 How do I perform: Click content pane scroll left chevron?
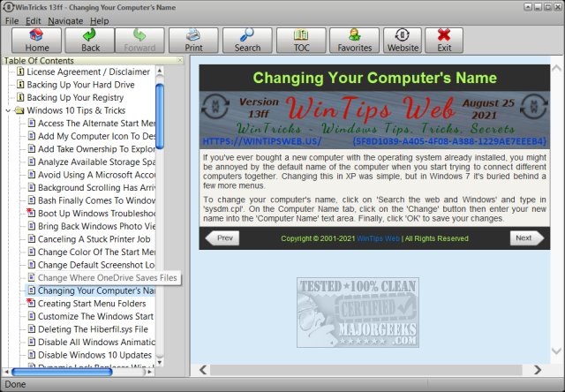pos(203,370)
